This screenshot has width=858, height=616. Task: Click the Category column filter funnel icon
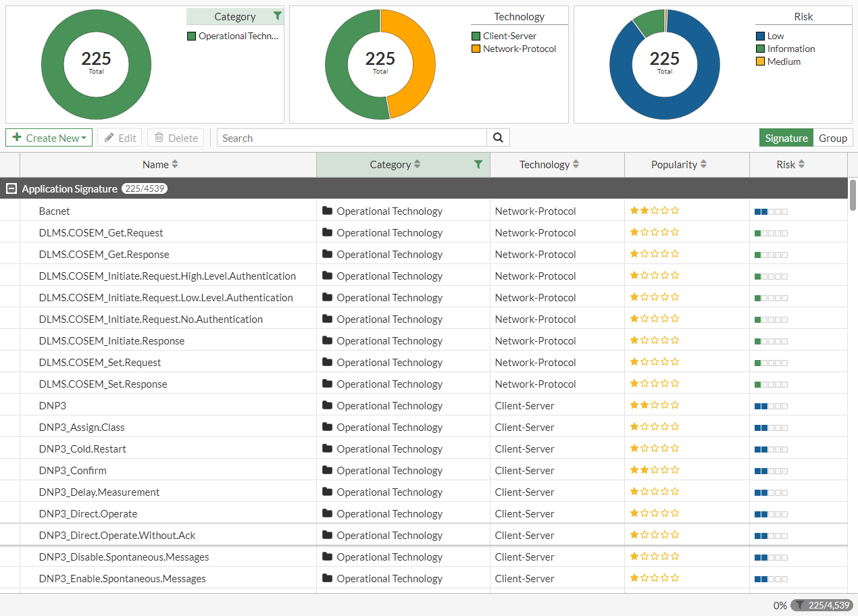coord(478,164)
